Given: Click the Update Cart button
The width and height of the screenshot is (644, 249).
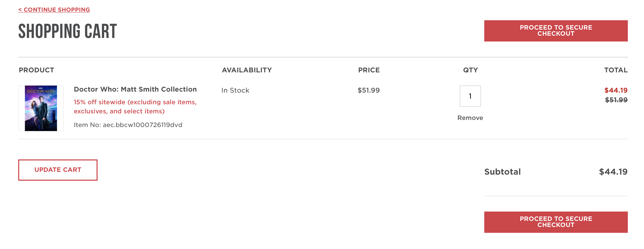Looking at the screenshot, I should (58, 170).
